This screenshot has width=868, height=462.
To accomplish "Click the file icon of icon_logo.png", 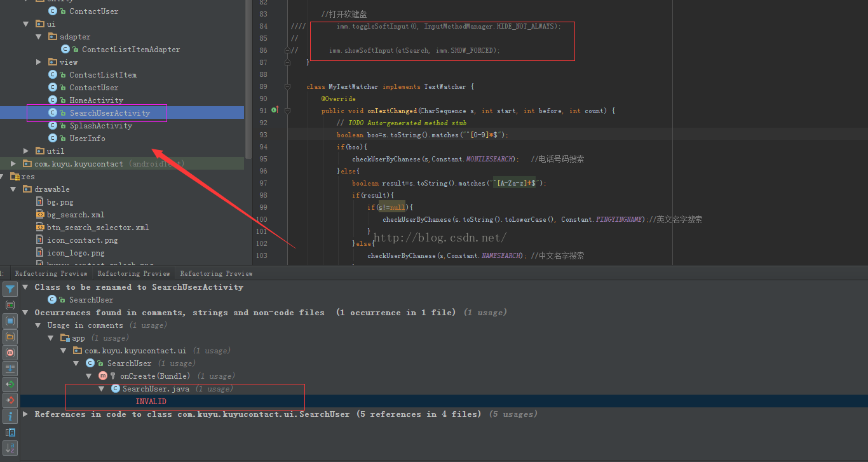I will coord(40,253).
